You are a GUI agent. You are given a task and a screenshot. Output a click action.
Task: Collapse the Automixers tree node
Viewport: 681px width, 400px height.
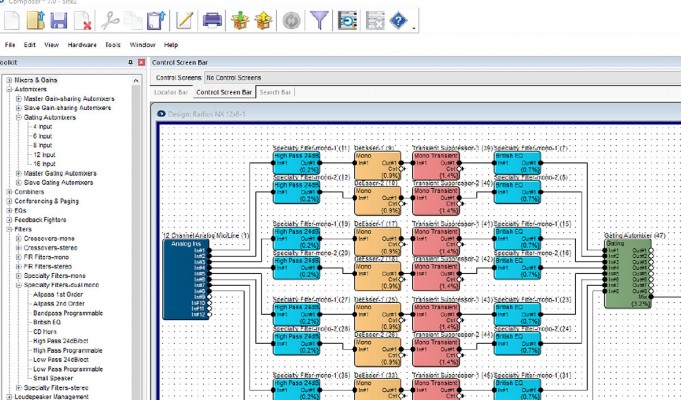[x=9, y=89]
